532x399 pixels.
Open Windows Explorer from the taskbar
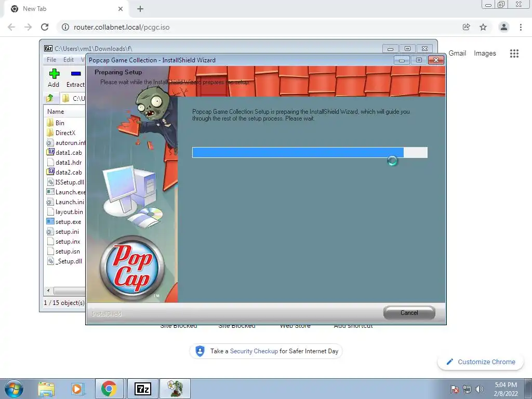coord(46,389)
